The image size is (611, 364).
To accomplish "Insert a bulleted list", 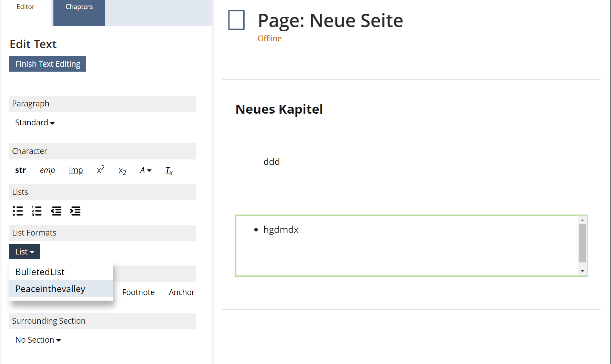I will (18, 211).
